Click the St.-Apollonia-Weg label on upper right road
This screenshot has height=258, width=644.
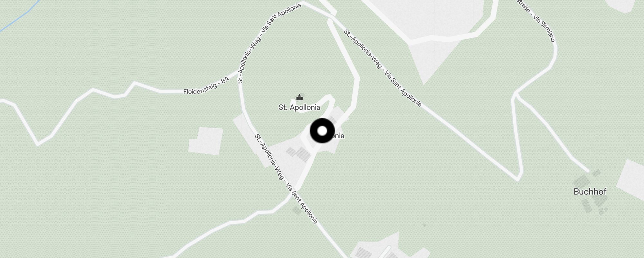point(382,68)
